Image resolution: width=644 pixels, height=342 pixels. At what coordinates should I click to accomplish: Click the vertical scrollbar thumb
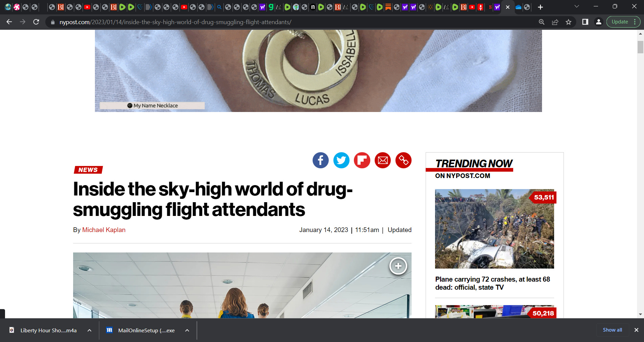click(640, 47)
